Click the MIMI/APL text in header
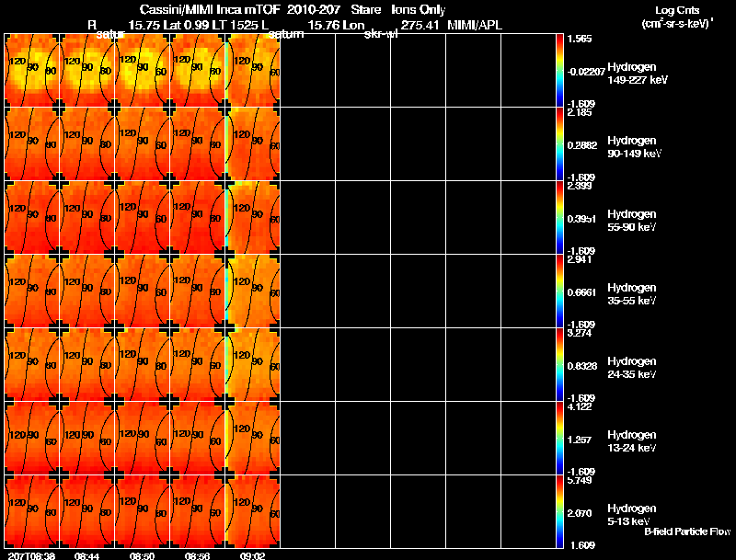Image resolution: width=736 pixels, height=560 pixels. pos(475,25)
